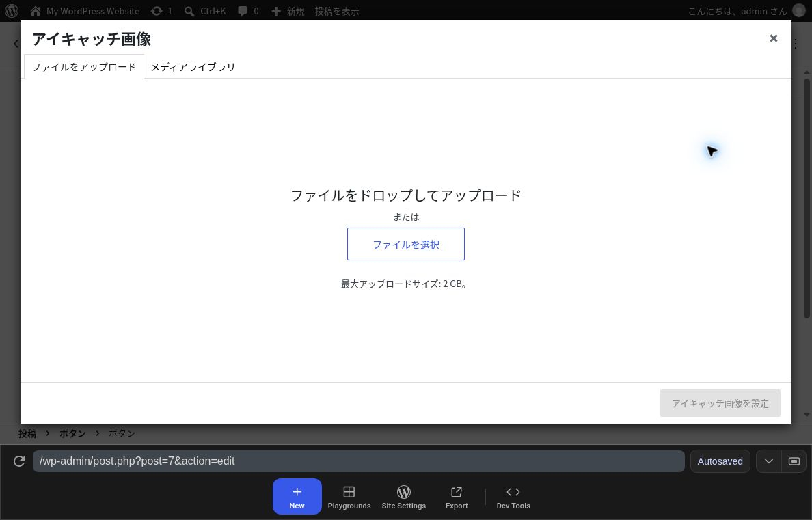Open the WordPress logo menu

[x=12, y=11]
